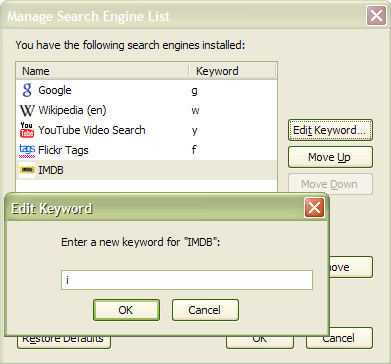Move selected engine up with Move Up
This screenshot has width=391, height=364.
point(330,157)
